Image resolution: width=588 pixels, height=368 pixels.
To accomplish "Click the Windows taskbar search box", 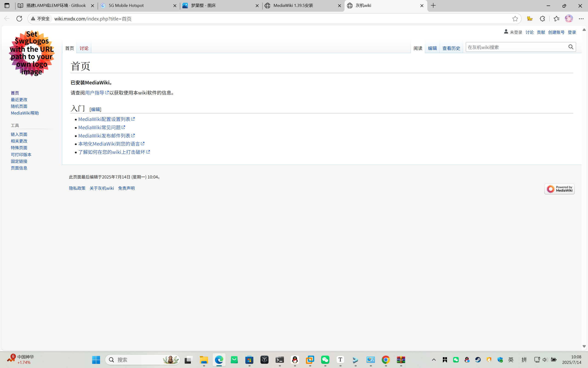I will coord(143,360).
